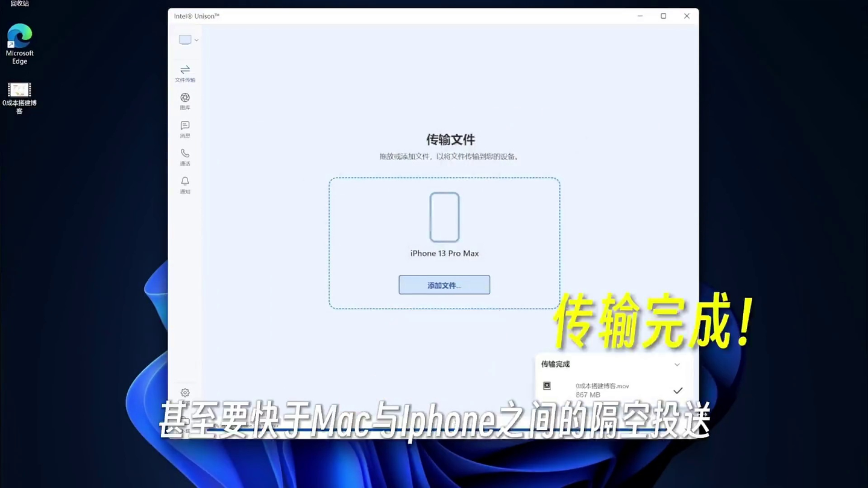This screenshot has height=488, width=868.
Task: Click the Intel Unison window title
Action: pyautogui.click(x=197, y=16)
